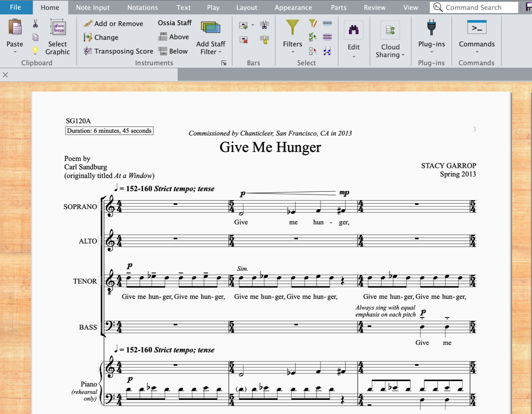Click the Capture Idea lightbulb icon
The image size is (532, 414).
pyautogui.click(x=35, y=50)
